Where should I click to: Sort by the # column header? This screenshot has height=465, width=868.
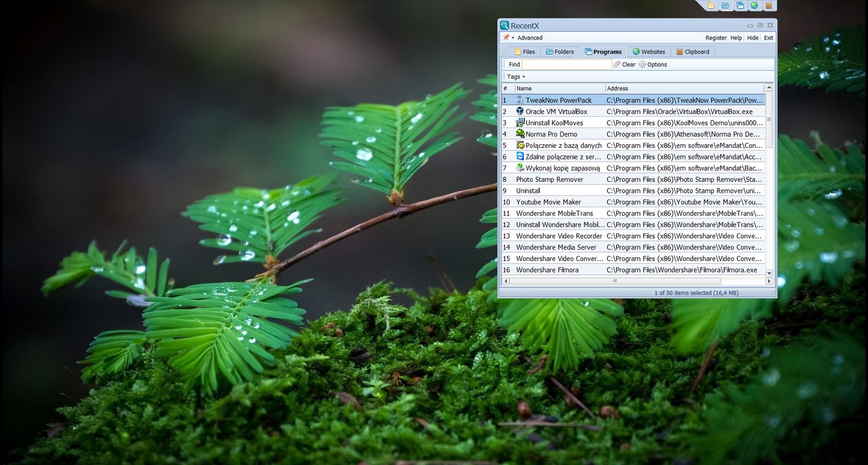(508, 88)
